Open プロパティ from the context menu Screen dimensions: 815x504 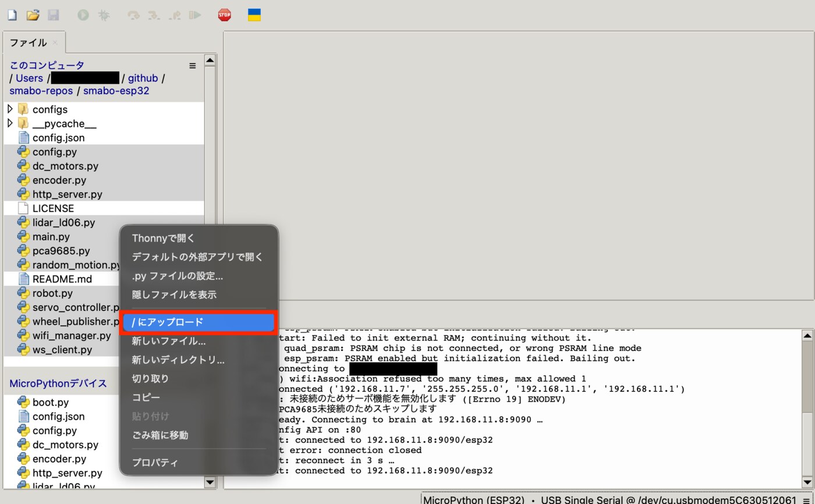coord(199,463)
